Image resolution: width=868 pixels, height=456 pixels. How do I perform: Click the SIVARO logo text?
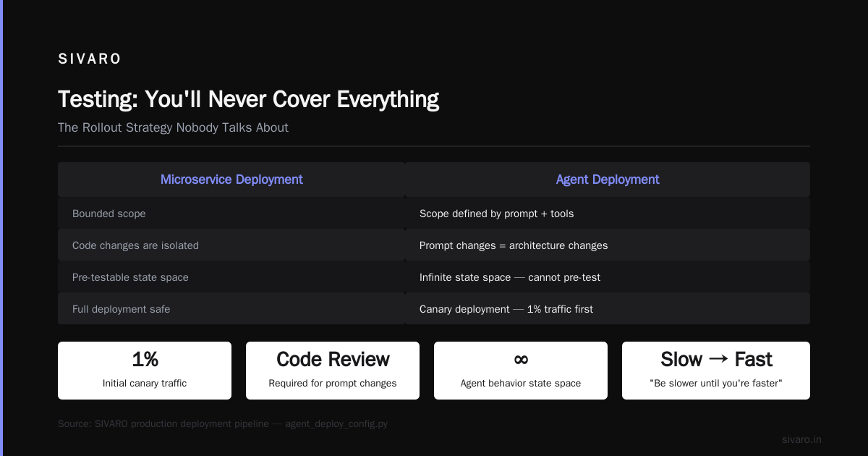[90, 59]
